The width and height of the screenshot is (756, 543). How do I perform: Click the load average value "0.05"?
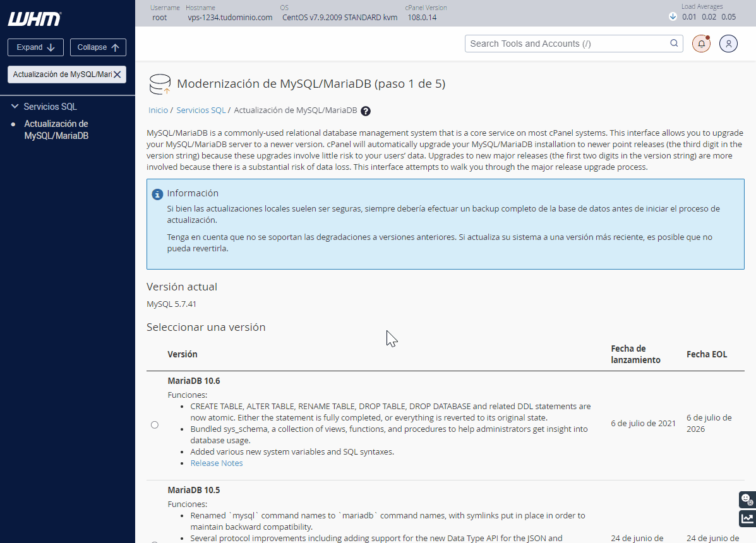pyautogui.click(x=728, y=17)
